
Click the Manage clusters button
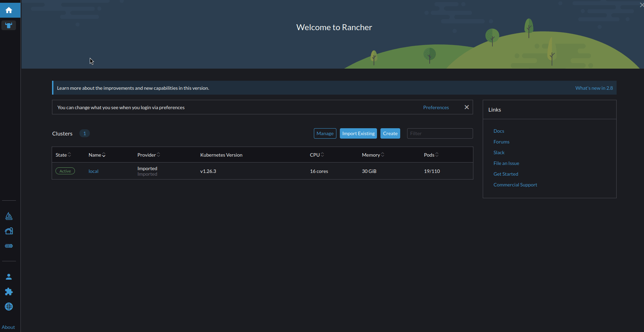[x=325, y=133]
